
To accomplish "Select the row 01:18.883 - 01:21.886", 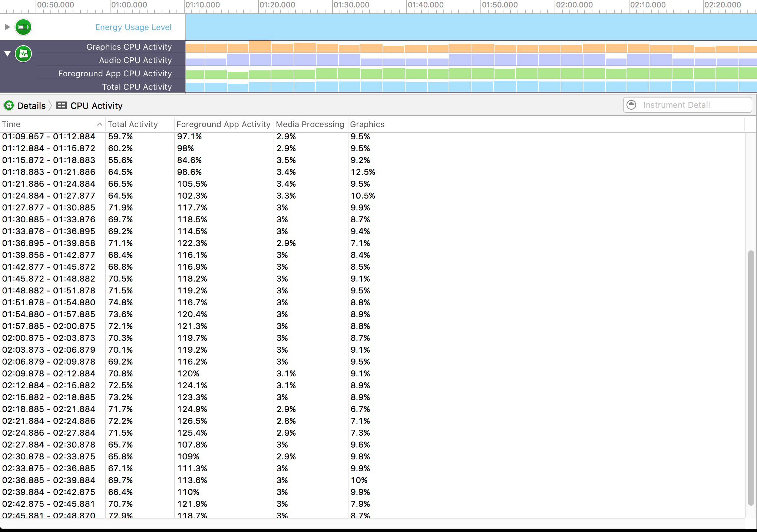I will coord(49,172).
